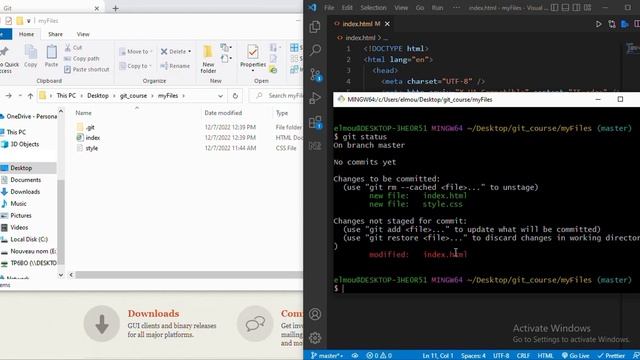Image resolution: width=640 pixels, height=360 pixels.
Task: Click Go Live in the status bar
Action: pyautogui.click(x=576, y=356)
